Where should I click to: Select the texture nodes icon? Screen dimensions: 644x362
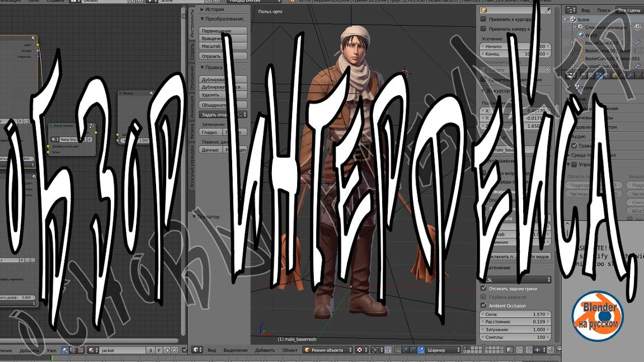coord(81,350)
